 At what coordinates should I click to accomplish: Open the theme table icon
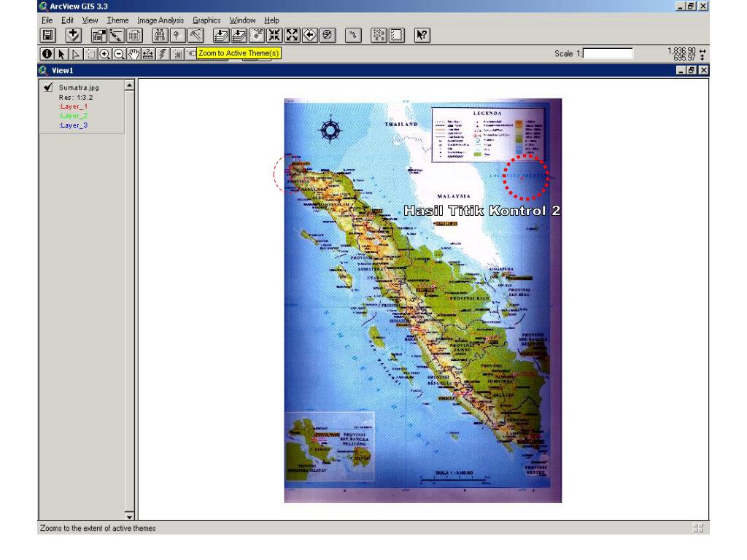pyautogui.click(x=134, y=35)
